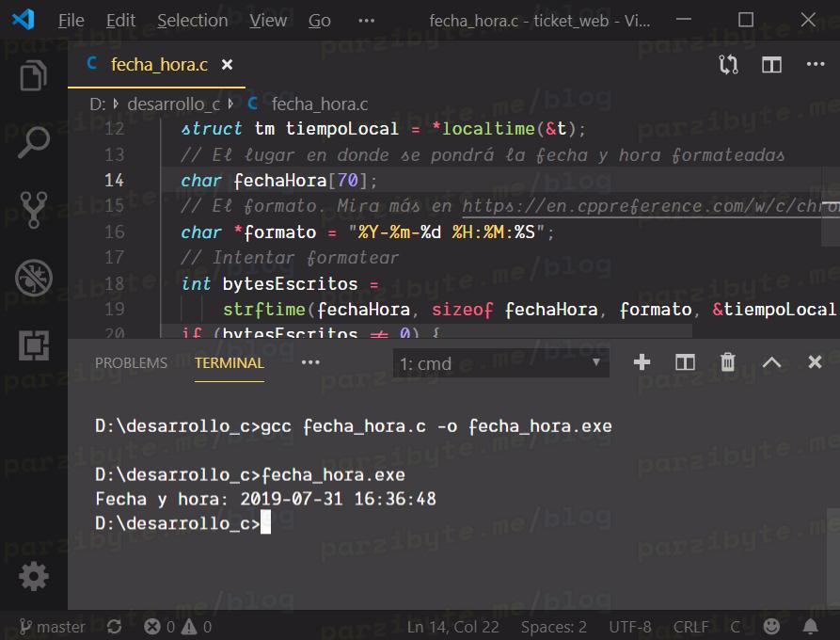This screenshot has height=640, width=840.
Task: Click the D: breadcrumb segment
Action: click(98, 104)
